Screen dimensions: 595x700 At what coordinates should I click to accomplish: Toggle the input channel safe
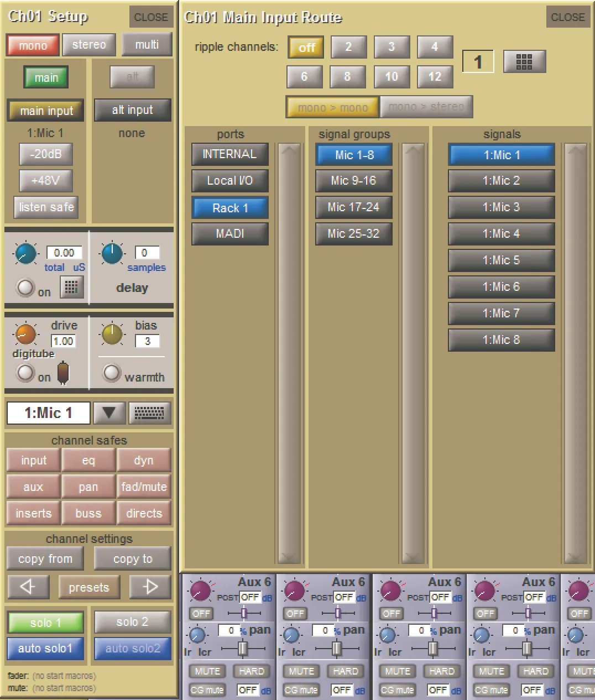click(34, 460)
